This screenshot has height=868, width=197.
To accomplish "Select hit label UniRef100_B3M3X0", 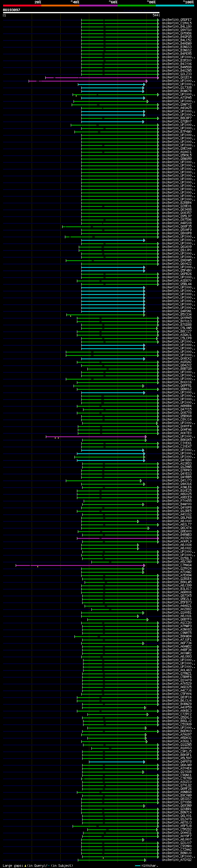I will pyautogui.click(x=177, y=61).
